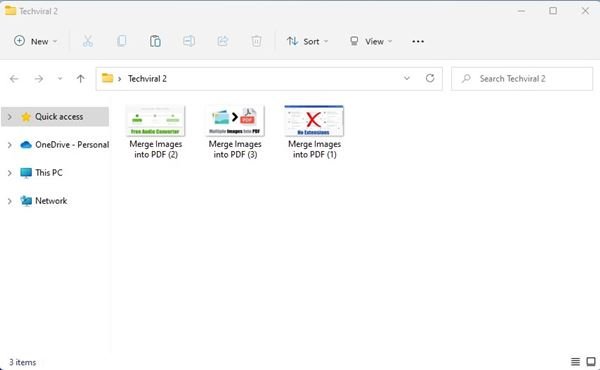Click the Delete trash icon
Screen dimensions: 600x370
point(256,41)
